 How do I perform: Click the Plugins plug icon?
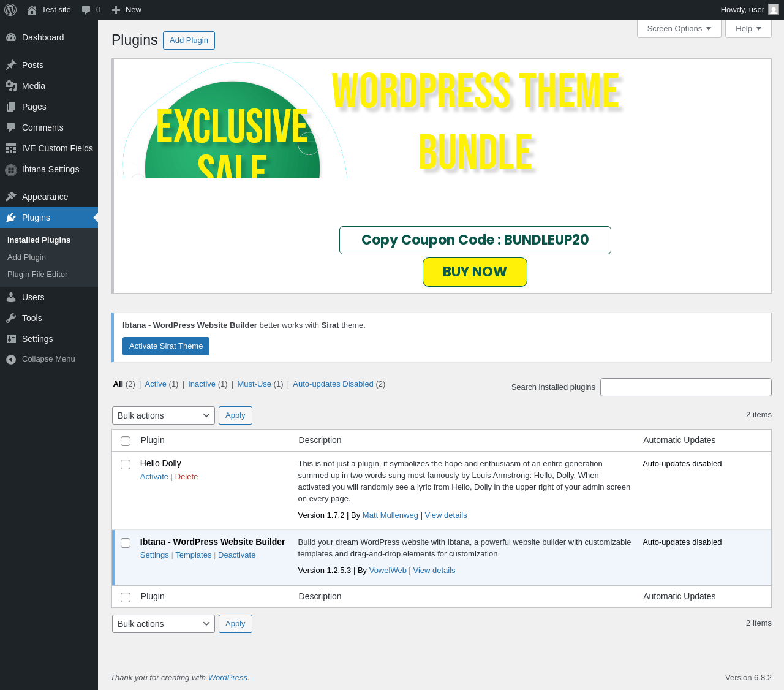pos(11,218)
